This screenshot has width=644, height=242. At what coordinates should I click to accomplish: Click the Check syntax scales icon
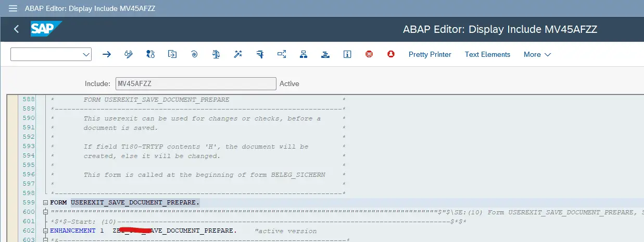216,54
